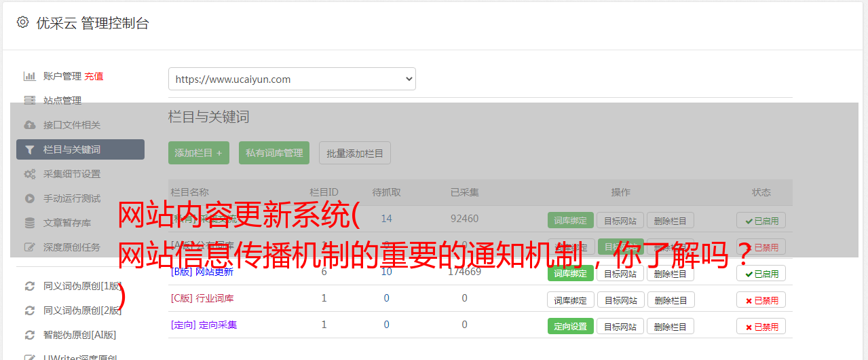Click 删除栏目 for [C版] 行业词库
The image size is (868, 360).
click(x=670, y=300)
